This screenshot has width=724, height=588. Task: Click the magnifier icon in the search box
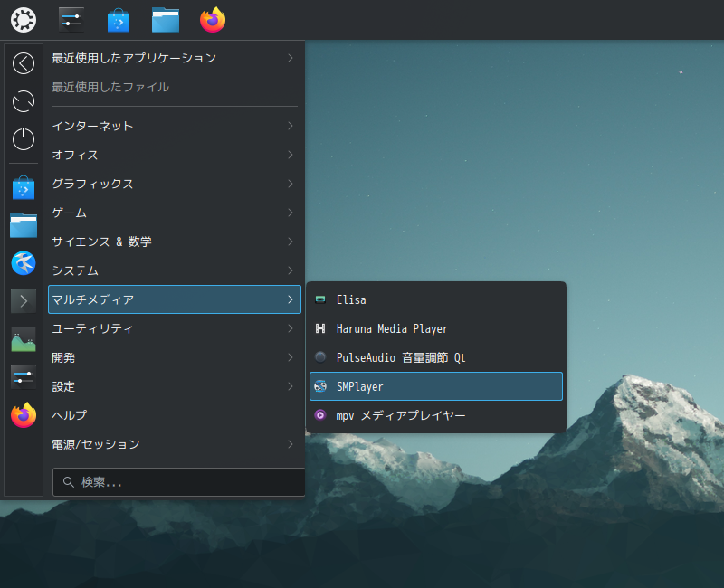69,482
